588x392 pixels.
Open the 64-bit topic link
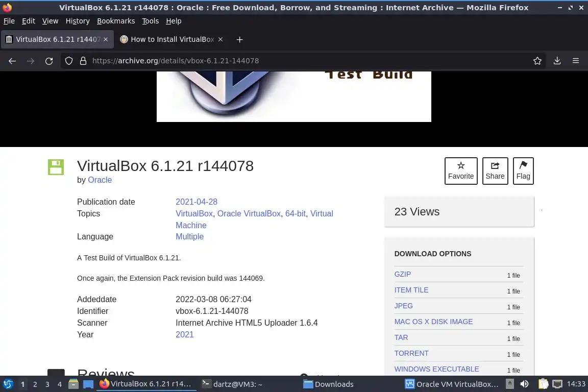pos(296,213)
